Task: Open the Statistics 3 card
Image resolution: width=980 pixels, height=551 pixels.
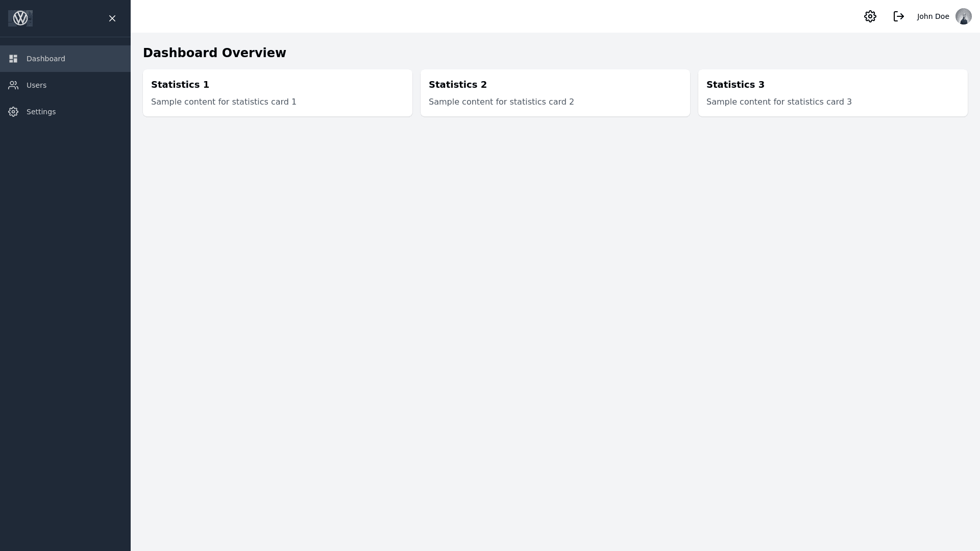Action: coord(832,93)
